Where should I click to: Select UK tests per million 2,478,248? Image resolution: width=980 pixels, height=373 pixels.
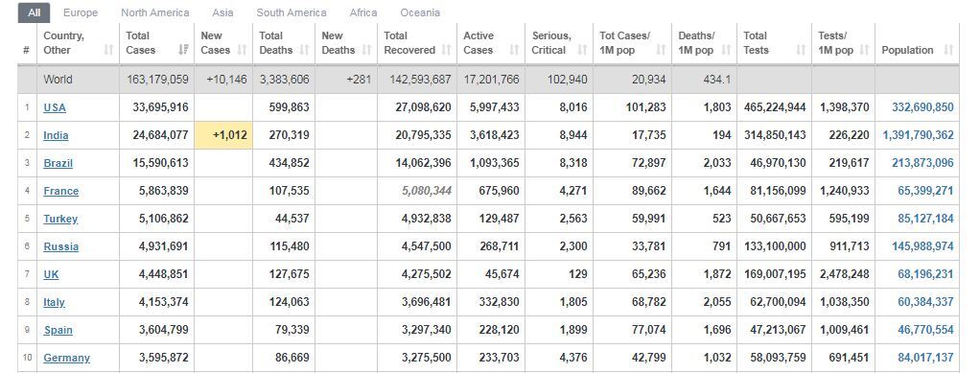pyautogui.click(x=844, y=273)
